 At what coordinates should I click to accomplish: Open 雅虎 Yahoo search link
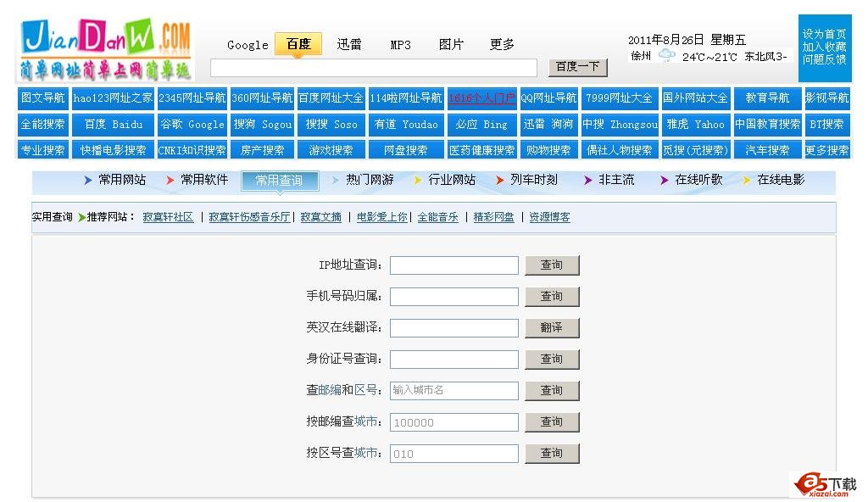(x=695, y=125)
